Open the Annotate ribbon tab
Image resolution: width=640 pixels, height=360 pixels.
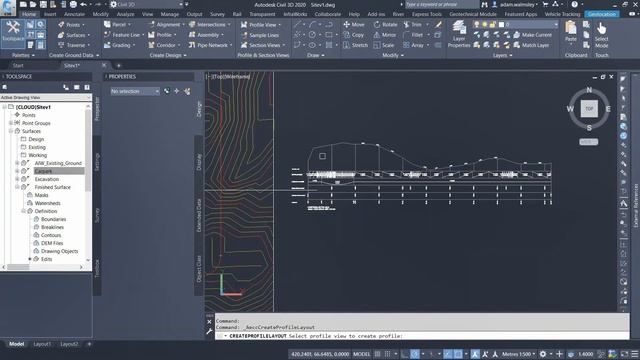(x=74, y=14)
